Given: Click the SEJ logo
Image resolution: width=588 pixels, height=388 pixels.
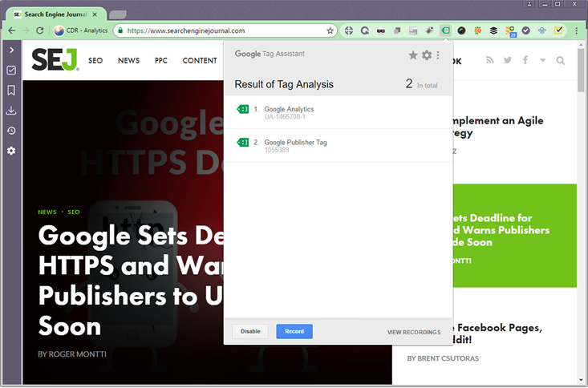Looking at the screenshot, I should tap(55, 60).
